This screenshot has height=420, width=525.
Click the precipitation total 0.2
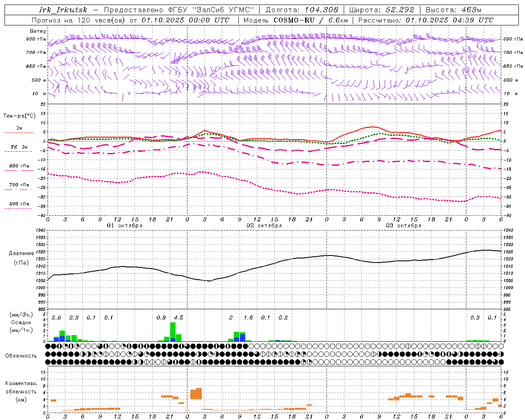point(283,318)
